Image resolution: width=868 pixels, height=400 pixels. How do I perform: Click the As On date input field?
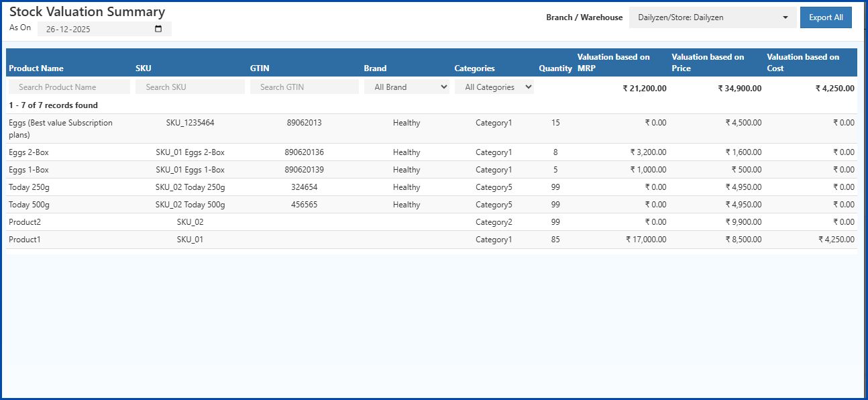pos(94,28)
